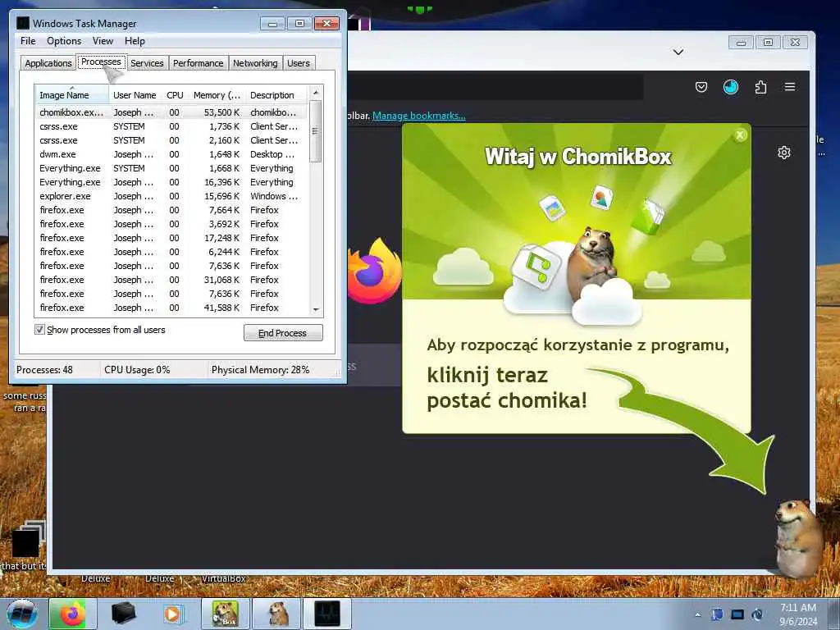Open the Options menu in Task Manager

click(64, 41)
